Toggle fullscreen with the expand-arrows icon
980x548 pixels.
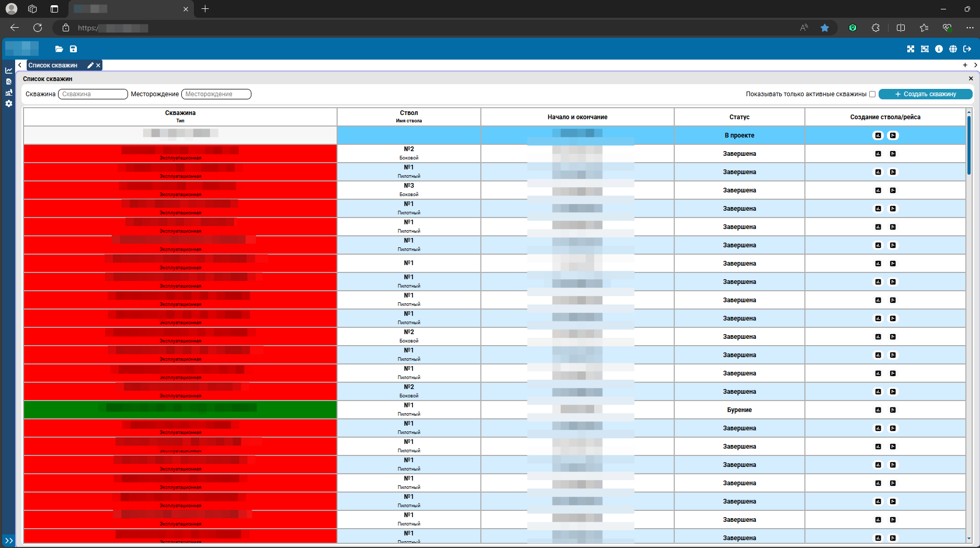(x=910, y=49)
